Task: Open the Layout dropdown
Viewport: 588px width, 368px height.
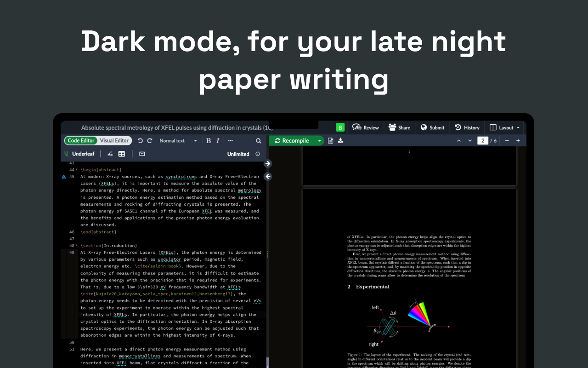Action: pos(504,127)
